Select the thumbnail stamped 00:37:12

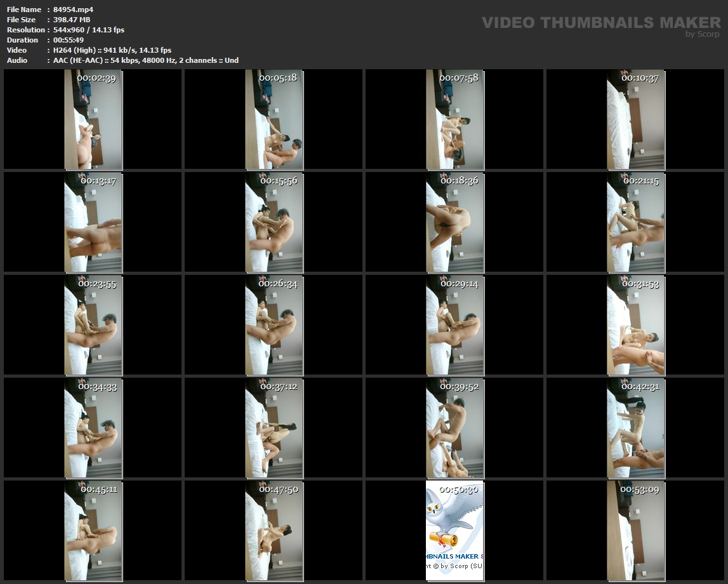pyautogui.click(x=274, y=428)
